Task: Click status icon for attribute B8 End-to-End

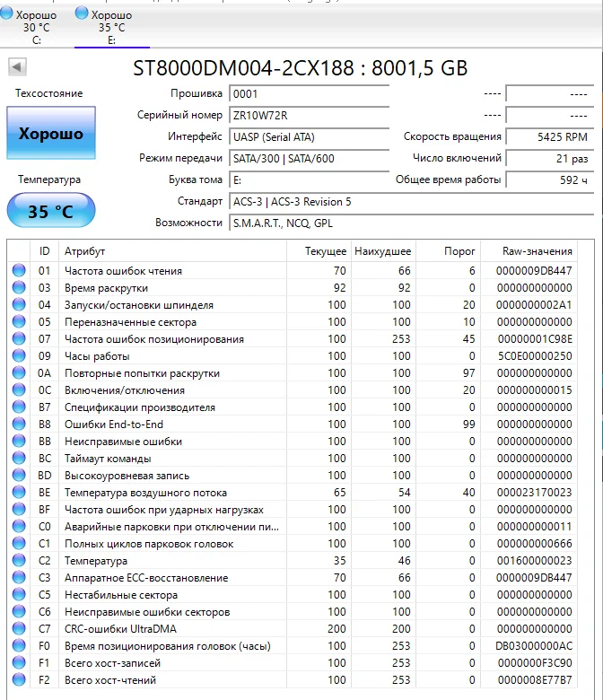Action: click(19, 424)
